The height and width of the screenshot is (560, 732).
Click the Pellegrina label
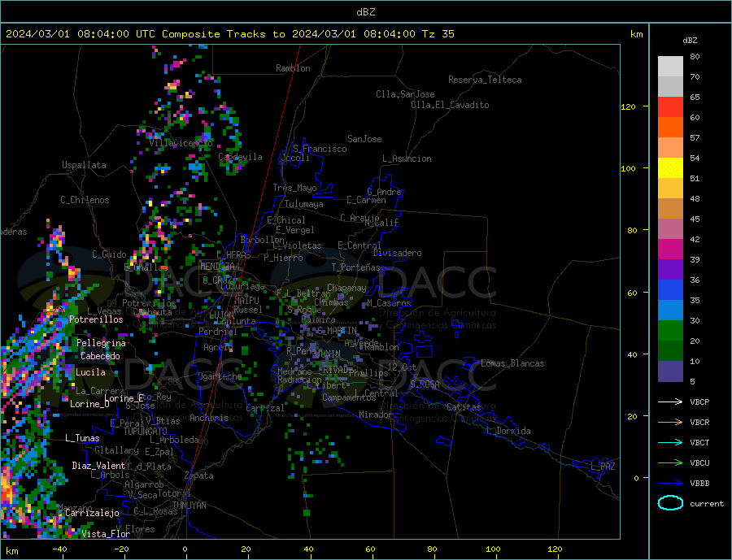102,343
